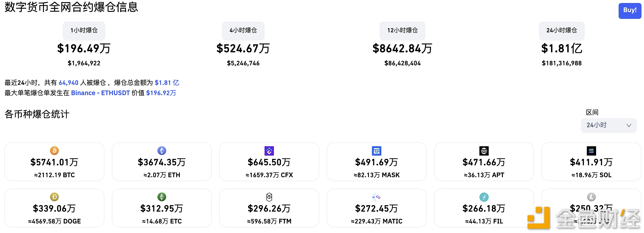Image resolution: width=644 pixels, height=233 pixels.
Task: View the 4小时爆仓 statistics tab
Action: 243,30
